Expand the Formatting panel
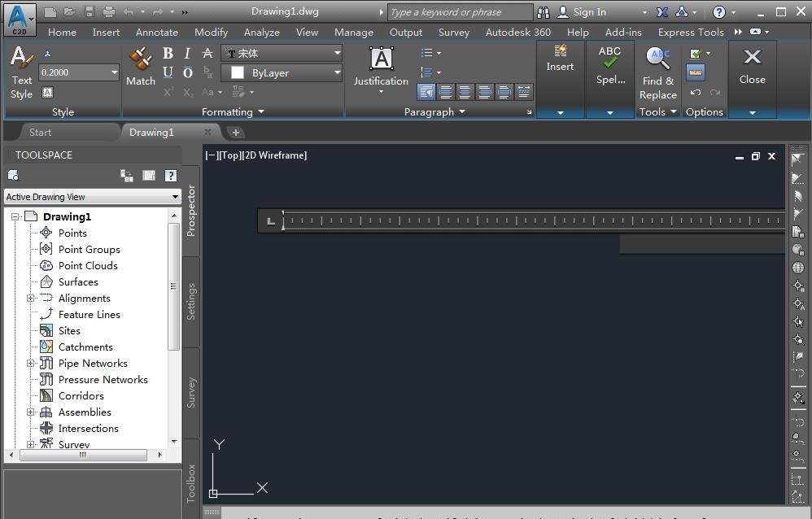Screen dimensions: 812x519 [233, 112]
